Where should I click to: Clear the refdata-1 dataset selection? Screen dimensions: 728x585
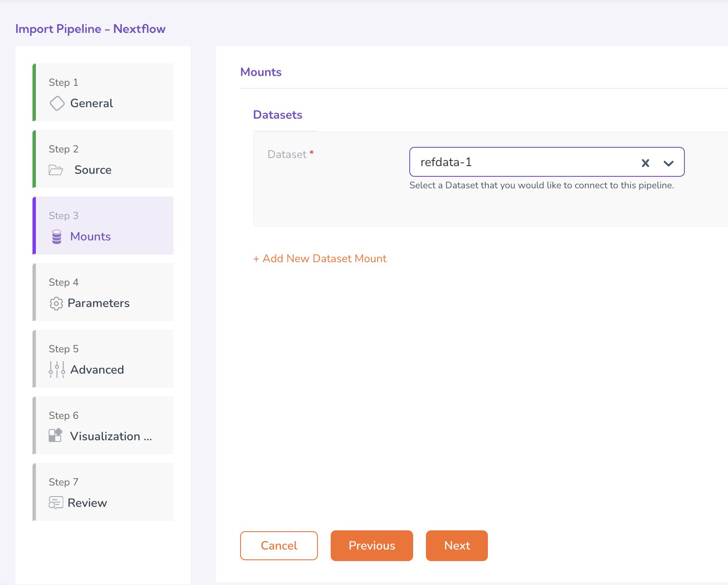coord(645,163)
